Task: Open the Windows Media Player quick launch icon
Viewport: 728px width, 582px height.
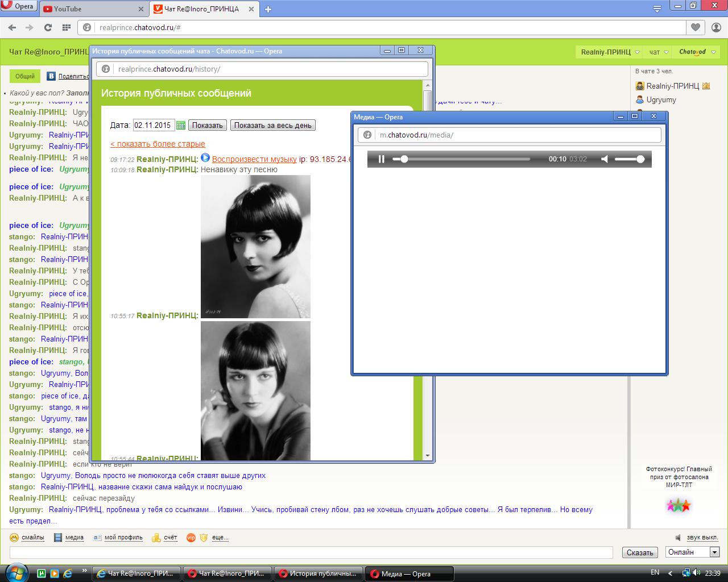Action: [55, 573]
